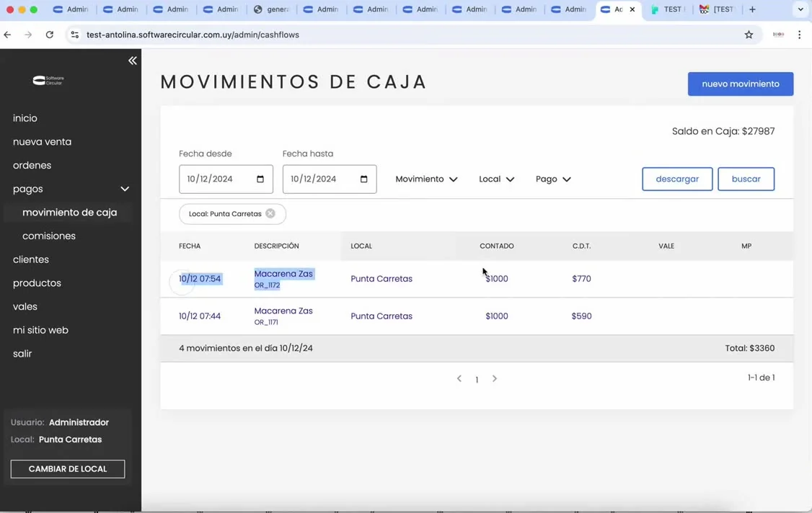This screenshot has height=513, width=812.
Task: Click the Total: $3360 summary text
Action: click(750, 349)
